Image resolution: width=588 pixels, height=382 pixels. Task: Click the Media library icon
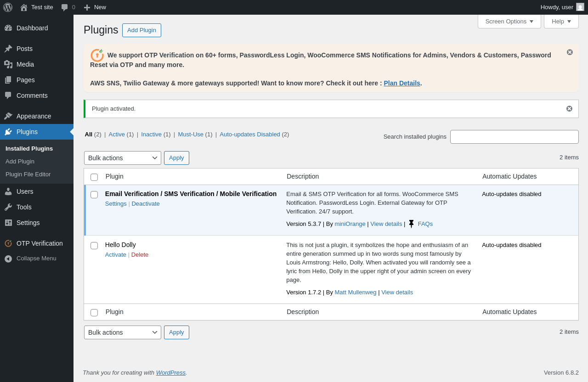click(8, 64)
